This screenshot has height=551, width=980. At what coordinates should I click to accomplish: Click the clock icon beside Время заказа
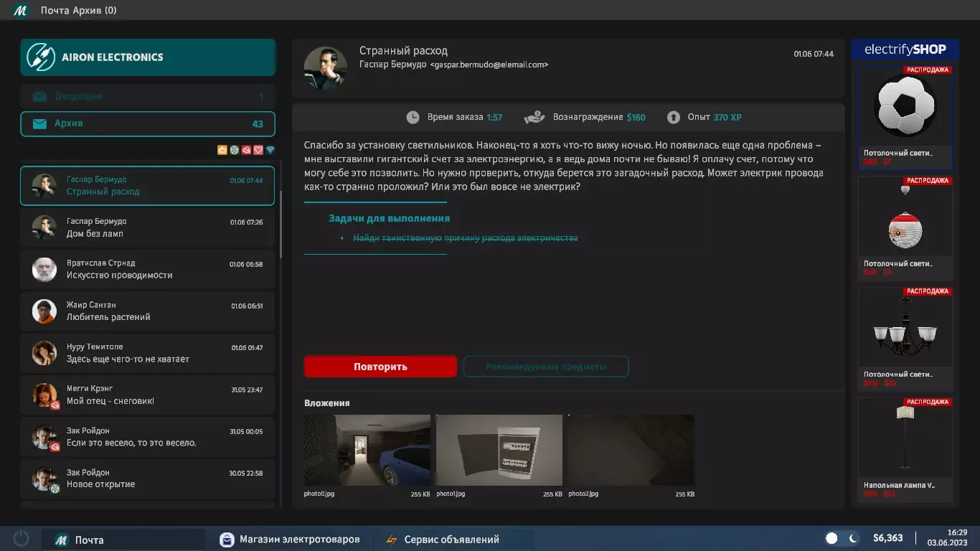(x=413, y=117)
